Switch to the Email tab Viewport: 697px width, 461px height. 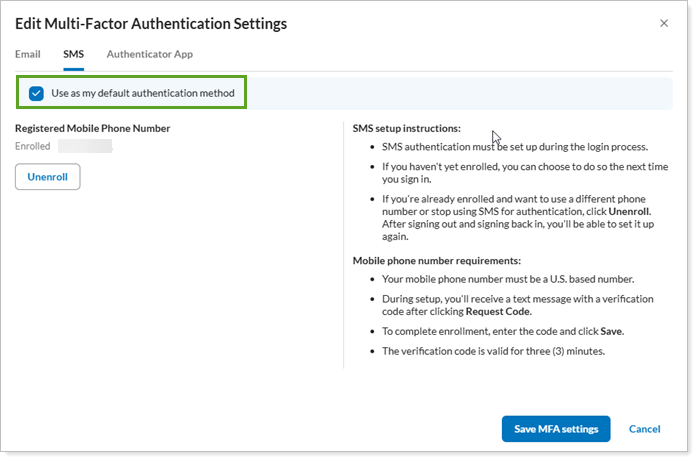coord(28,54)
